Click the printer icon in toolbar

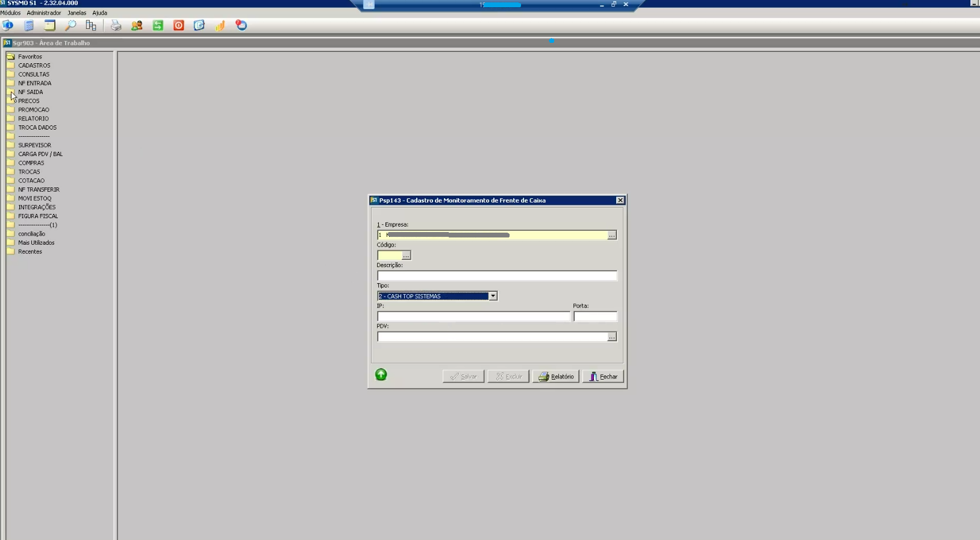click(x=116, y=25)
